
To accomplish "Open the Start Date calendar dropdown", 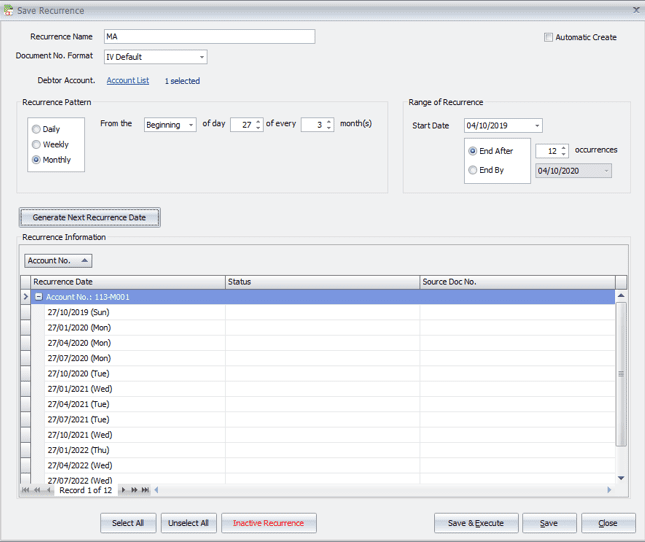I will tap(537, 126).
